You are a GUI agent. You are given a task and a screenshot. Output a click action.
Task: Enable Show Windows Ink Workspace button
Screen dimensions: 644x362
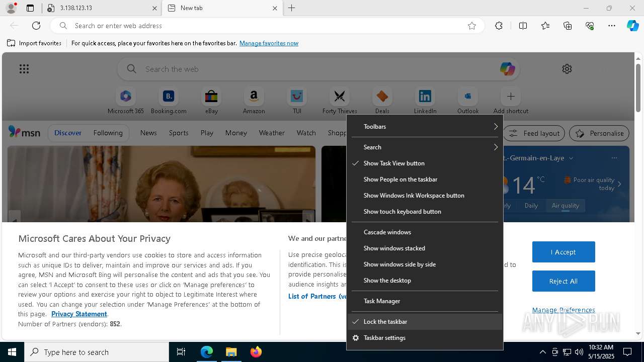[x=425, y=196]
